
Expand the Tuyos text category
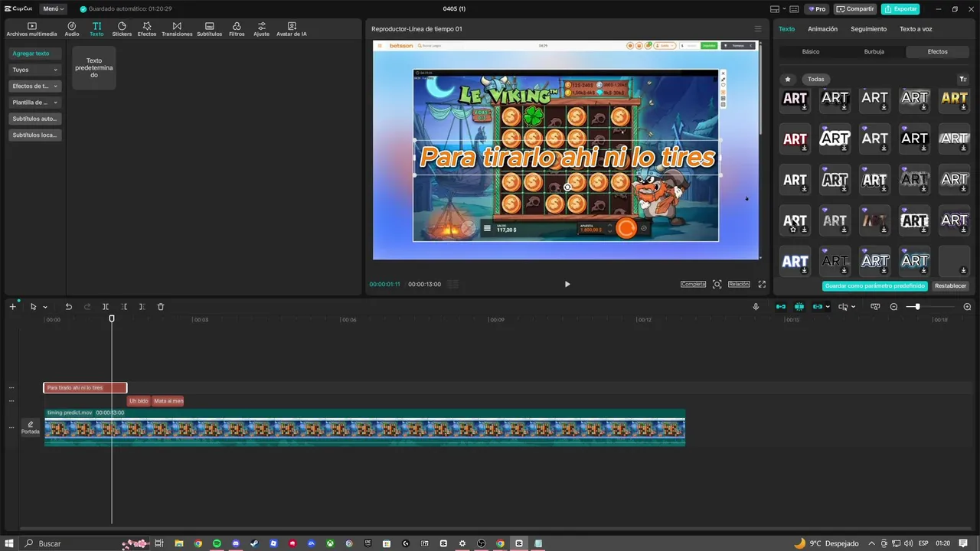coord(35,70)
